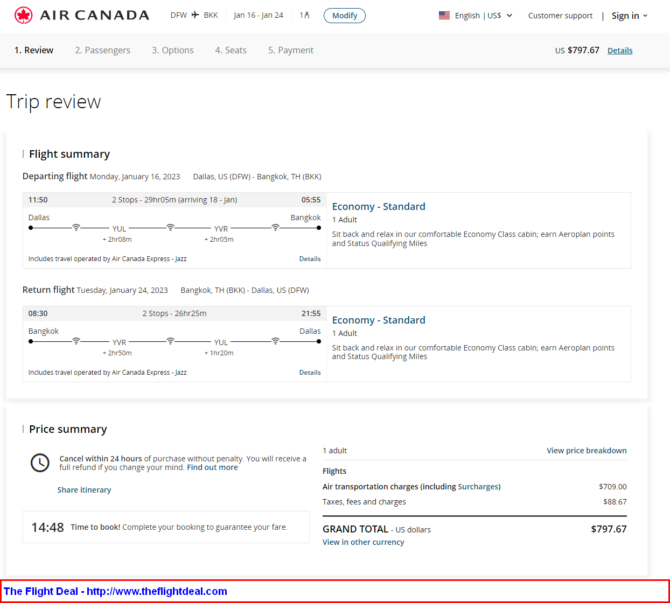Image resolution: width=670 pixels, height=603 pixels.
Task: Click wifi icon on Dallas to YUL leg
Action: click(76, 227)
